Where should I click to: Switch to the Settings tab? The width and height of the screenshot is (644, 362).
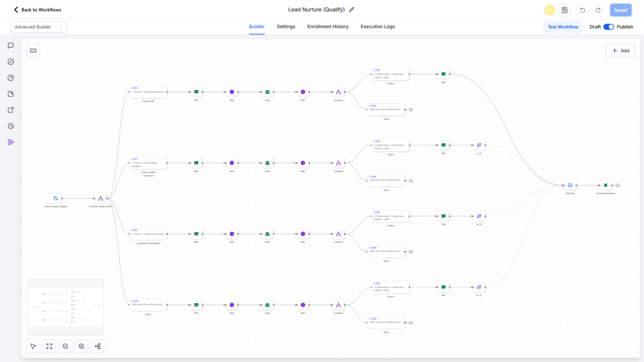tap(286, 27)
